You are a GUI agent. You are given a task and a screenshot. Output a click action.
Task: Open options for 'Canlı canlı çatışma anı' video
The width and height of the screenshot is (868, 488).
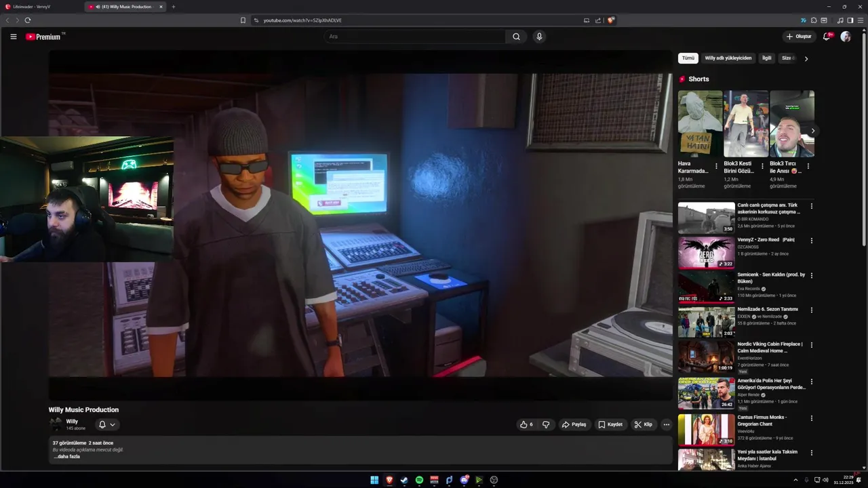click(x=811, y=206)
